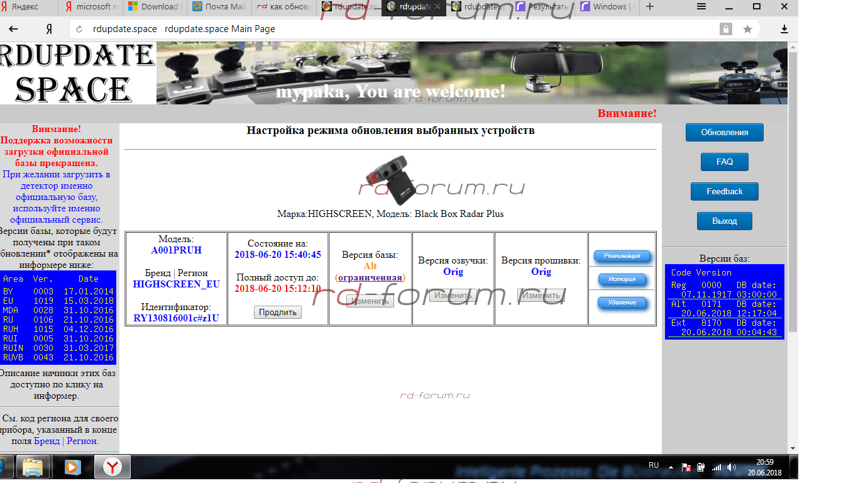The height and width of the screenshot is (483, 868).
Task: Open the 'ограниченная' link
Action: (x=370, y=277)
